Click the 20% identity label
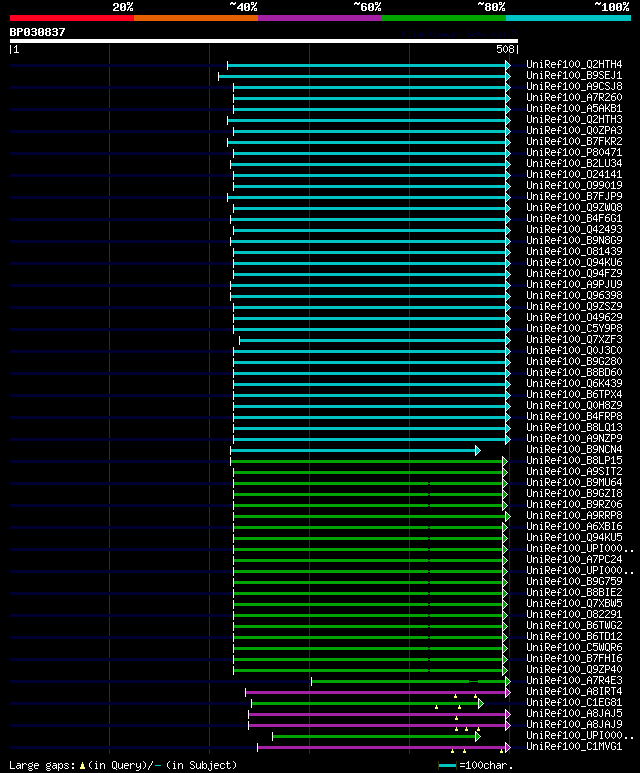Viewport: 640px width, 773px height. tap(123, 7)
